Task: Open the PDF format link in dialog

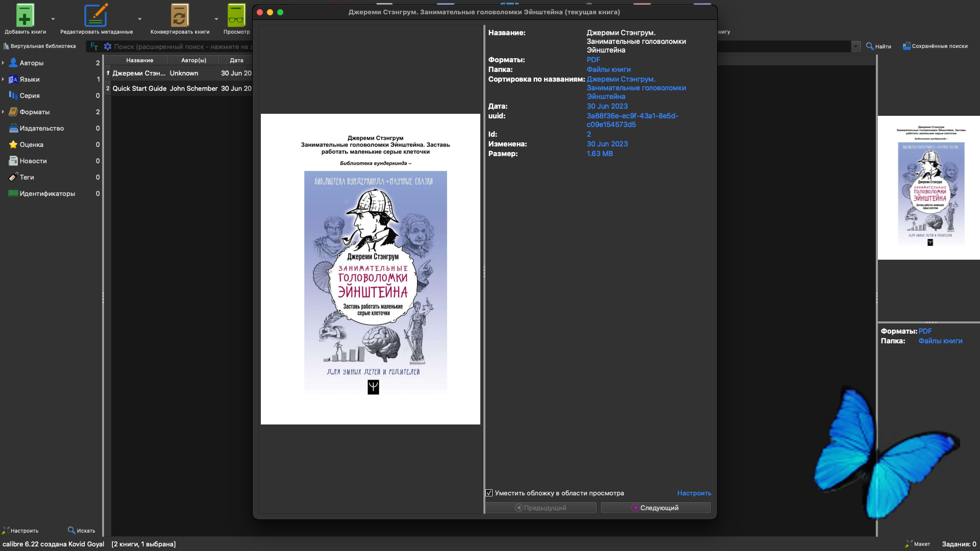Action: click(x=593, y=60)
